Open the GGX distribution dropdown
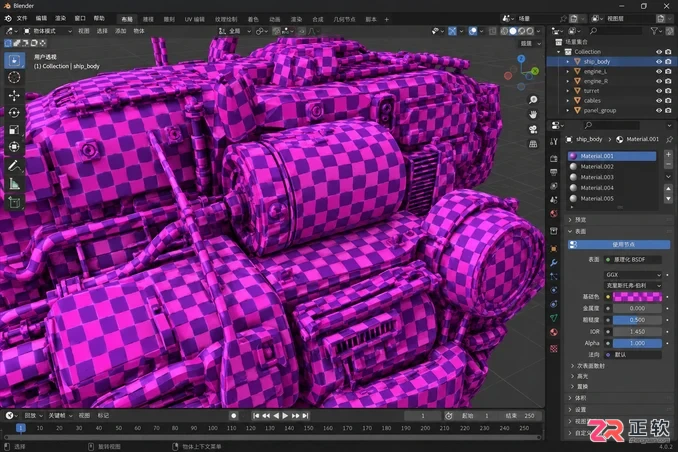Viewport: 678px width, 452px height. (x=633, y=275)
